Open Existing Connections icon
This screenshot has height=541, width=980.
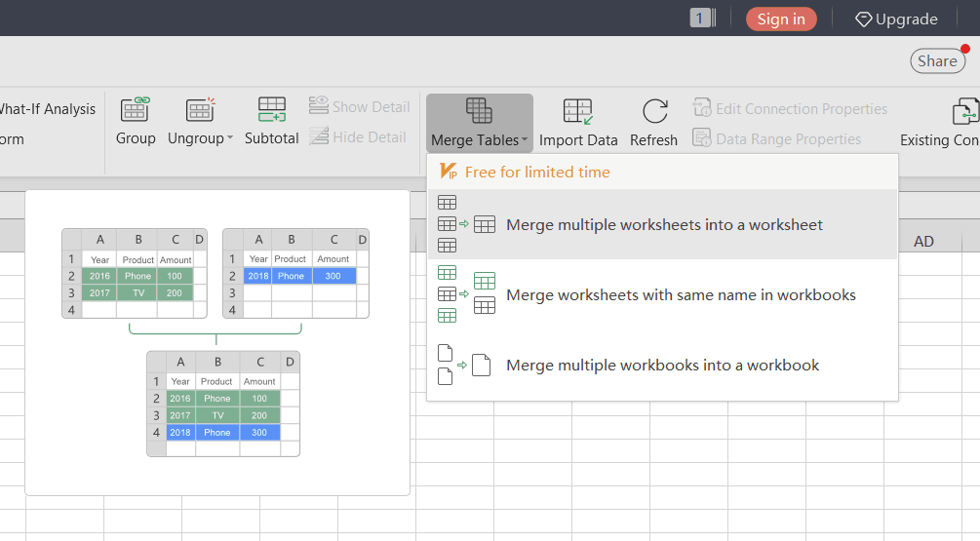964,112
